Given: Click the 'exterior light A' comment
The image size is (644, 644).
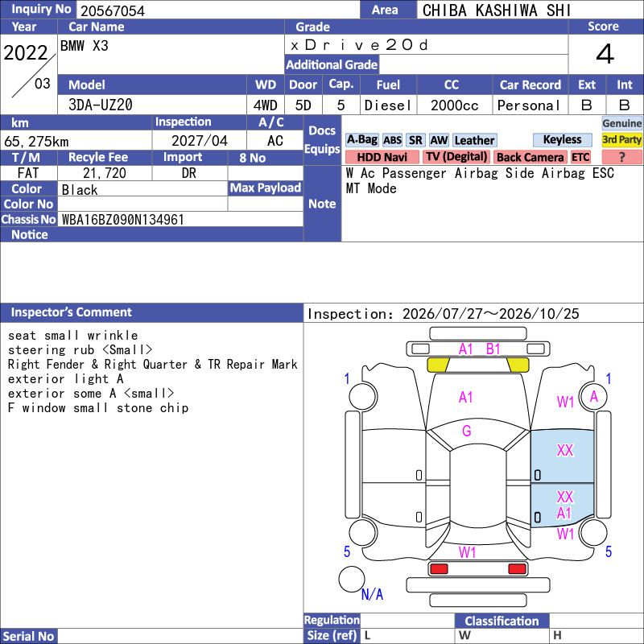Looking at the screenshot, I should 66,378.
